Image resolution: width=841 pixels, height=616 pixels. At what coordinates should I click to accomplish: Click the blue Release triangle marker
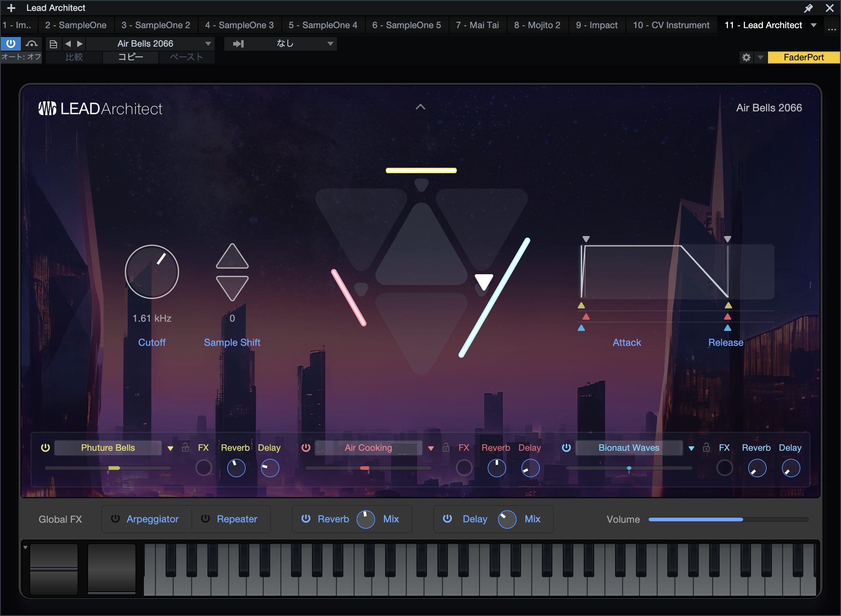(728, 328)
